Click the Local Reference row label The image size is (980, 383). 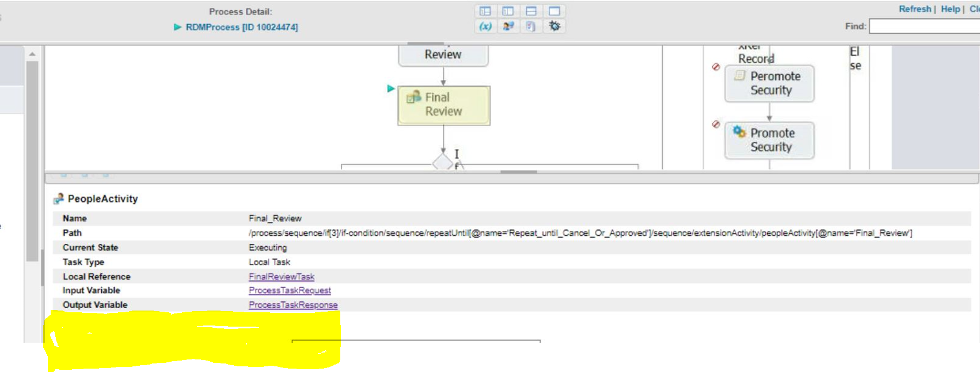[97, 277]
